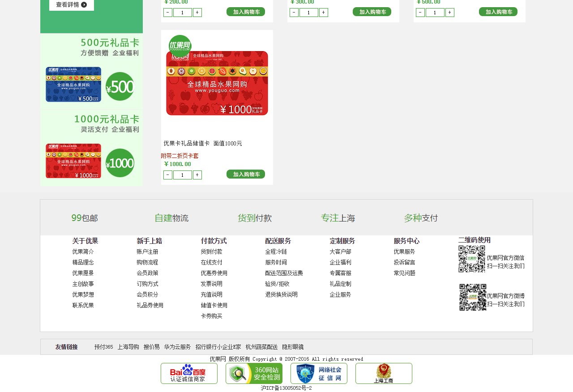The image size is (573, 392).
Task: Increase quantity for the 1000 yuan card
Action: (x=197, y=175)
